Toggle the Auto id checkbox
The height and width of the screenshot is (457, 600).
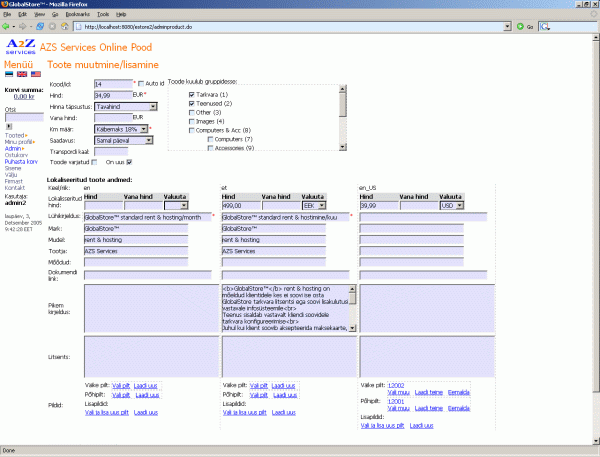141,83
